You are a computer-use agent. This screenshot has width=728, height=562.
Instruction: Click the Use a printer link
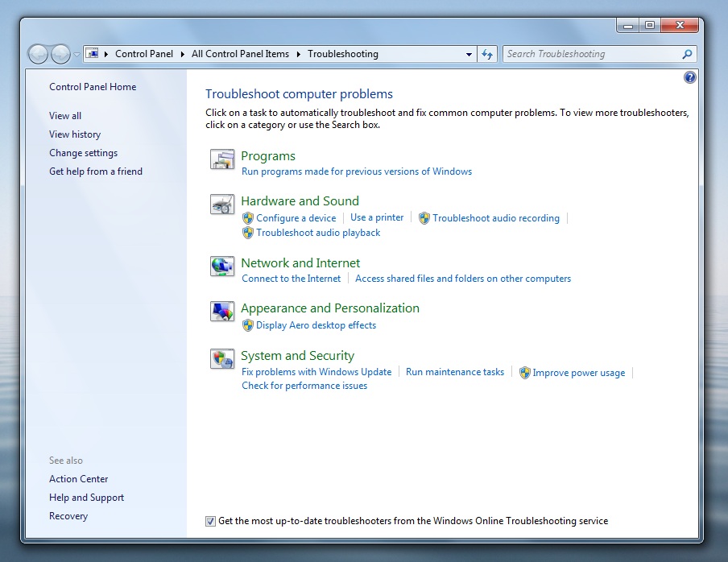(x=377, y=217)
